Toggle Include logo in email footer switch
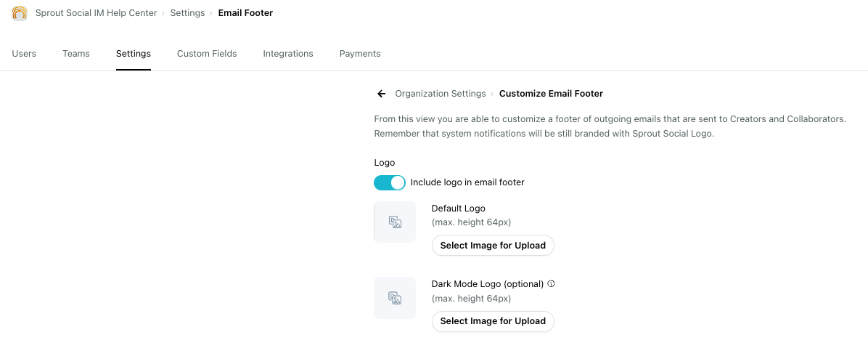This screenshot has height=343, width=868. [390, 182]
